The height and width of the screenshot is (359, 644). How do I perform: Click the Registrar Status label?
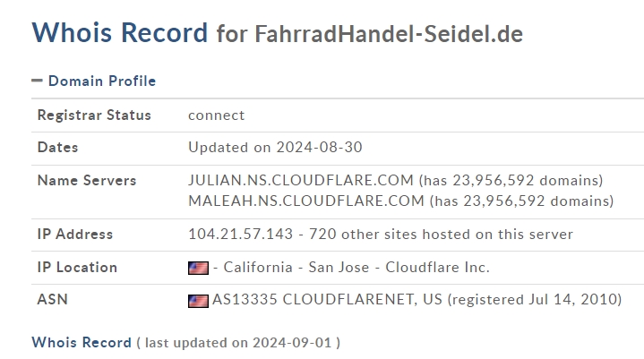(x=94, y=115)
